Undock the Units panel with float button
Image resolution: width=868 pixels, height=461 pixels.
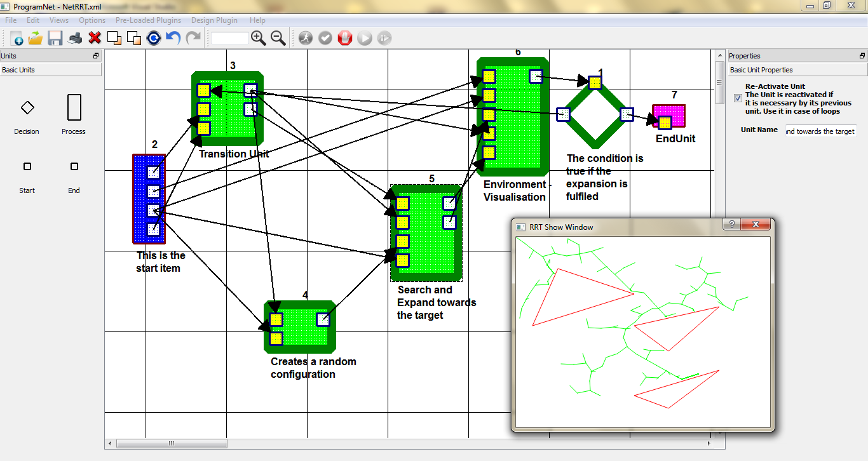point(96,56)
